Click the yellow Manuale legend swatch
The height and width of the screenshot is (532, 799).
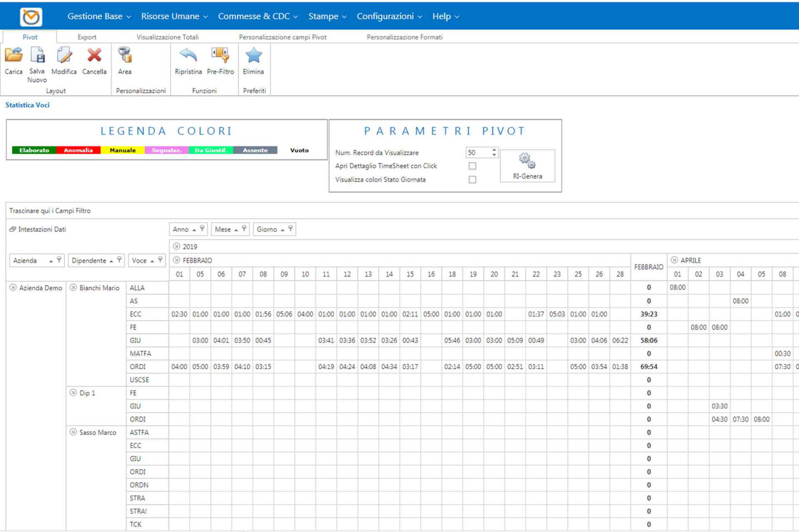pyautogui.click(x=123, y=150)
